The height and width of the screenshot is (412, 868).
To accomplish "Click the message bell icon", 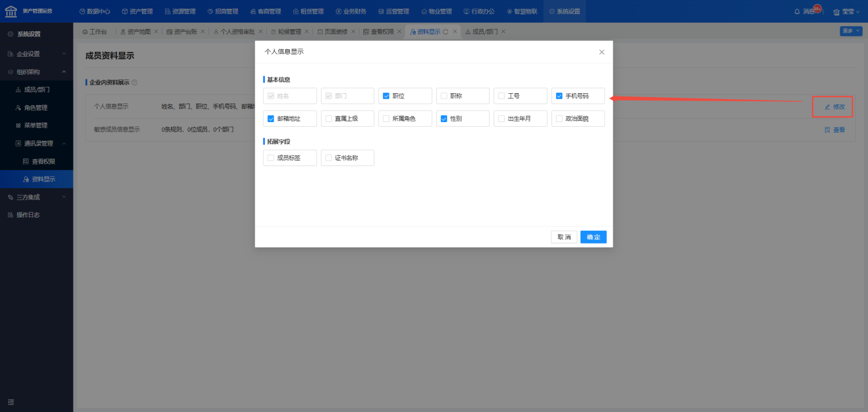I will click(797, 12).
